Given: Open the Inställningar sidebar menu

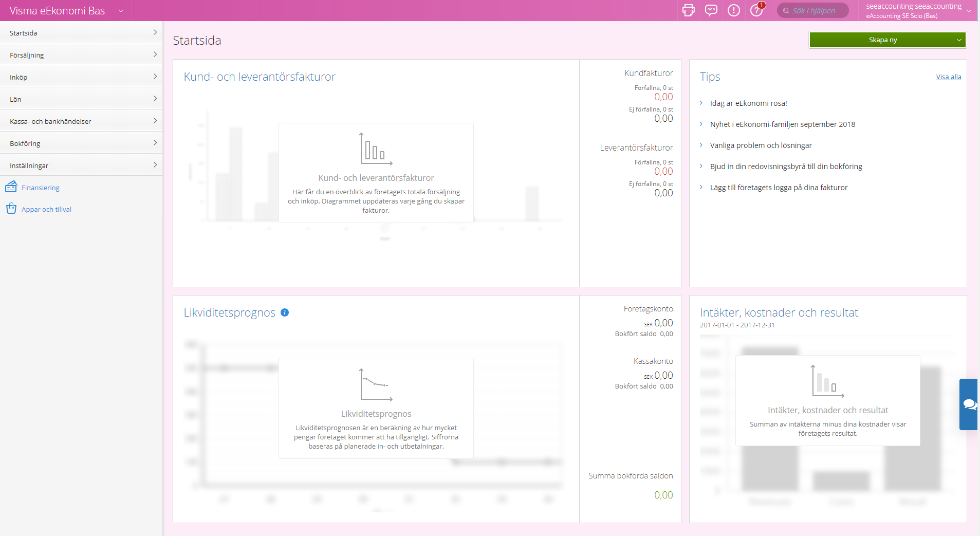Looking at the screenshot, I should (x=81, y=165).
